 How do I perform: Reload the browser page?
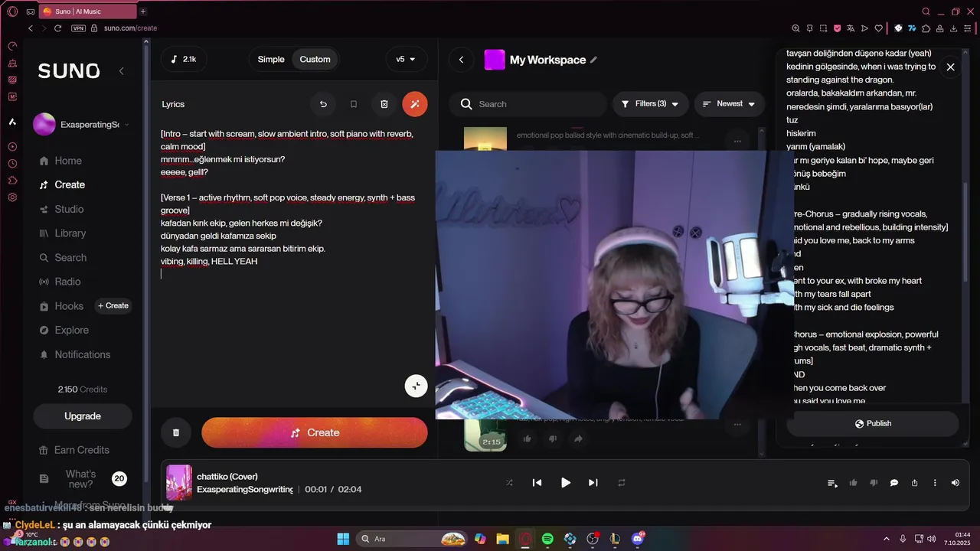point(57,28)
